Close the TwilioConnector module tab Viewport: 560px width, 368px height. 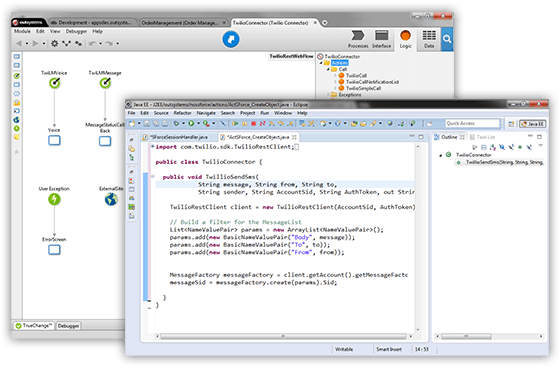pos(315,23)
